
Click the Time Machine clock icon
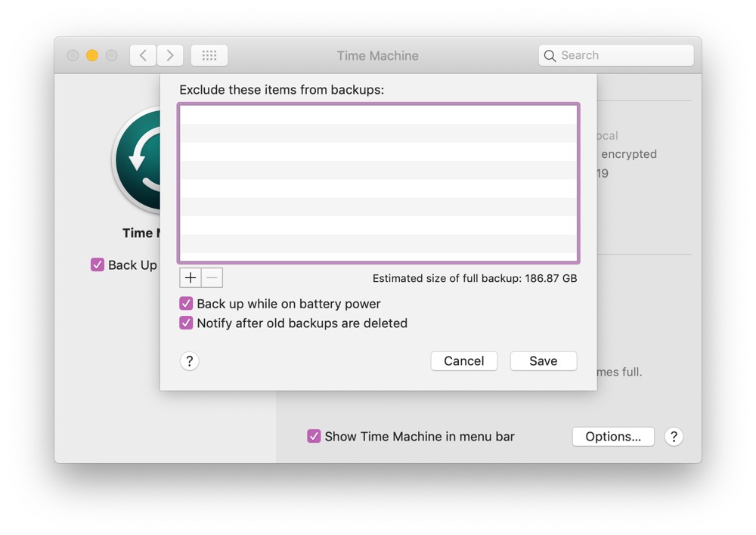(138, 160)
